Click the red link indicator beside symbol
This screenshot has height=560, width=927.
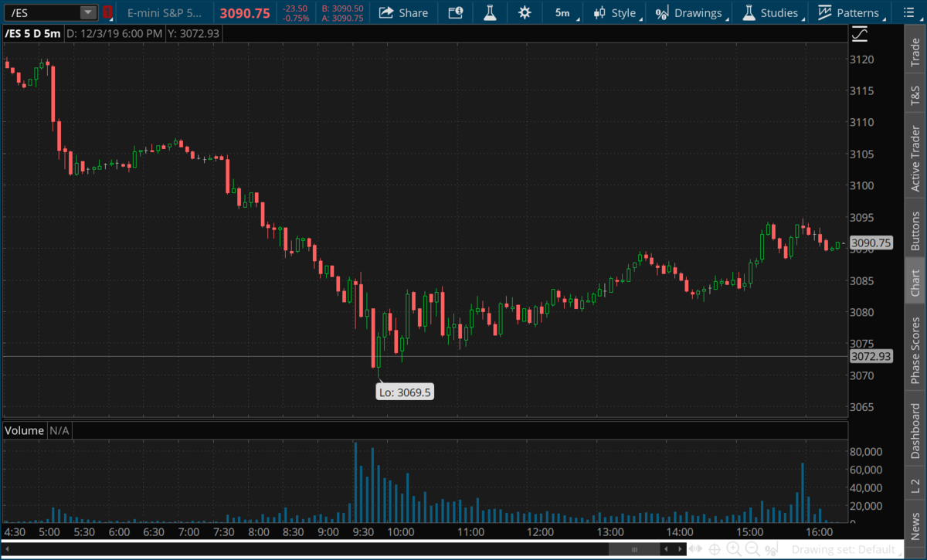pos(108,12)
